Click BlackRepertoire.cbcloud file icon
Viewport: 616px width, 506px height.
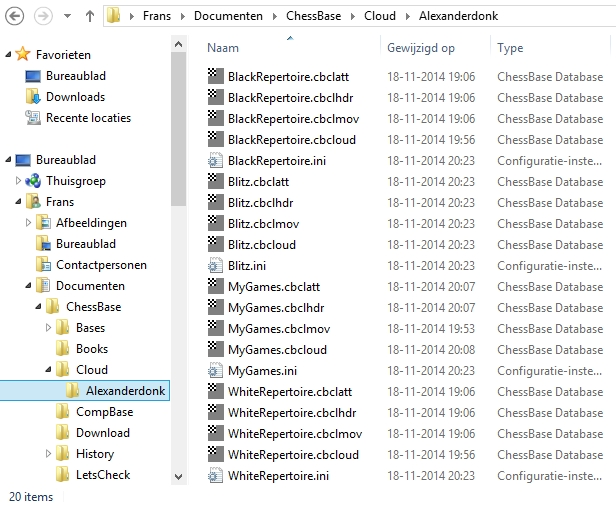[215, 139]
